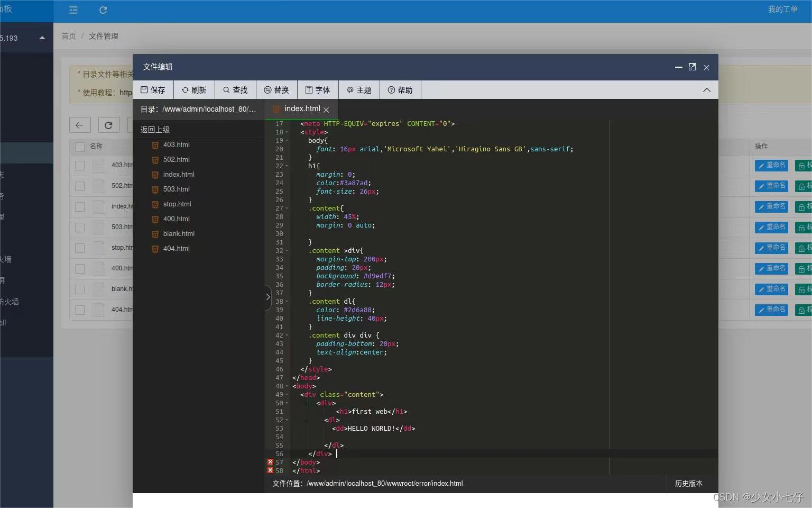Toggle the select-all checkbox beside 名称
This screenshot has height=508, width=812.
pos(80,147)
